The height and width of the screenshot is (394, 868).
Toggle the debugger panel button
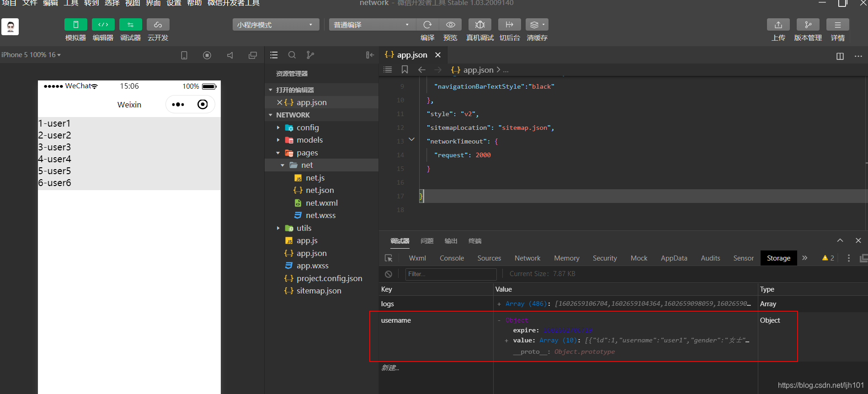(x=130, y=24)
